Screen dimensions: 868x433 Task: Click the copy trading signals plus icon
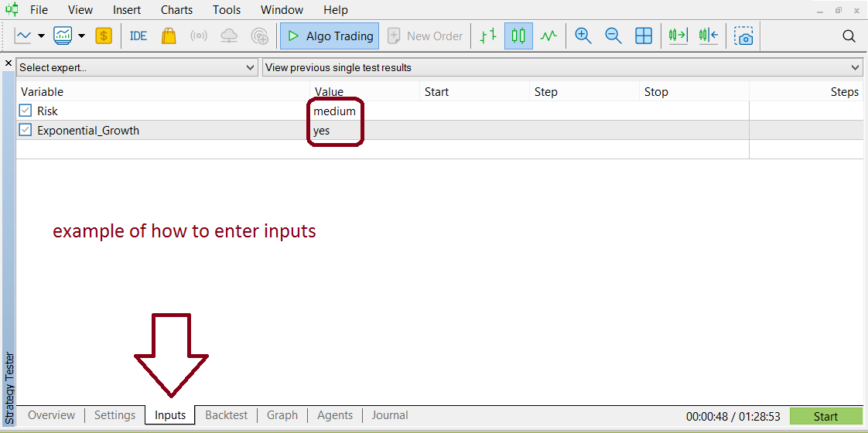click(x=260, y=36)
